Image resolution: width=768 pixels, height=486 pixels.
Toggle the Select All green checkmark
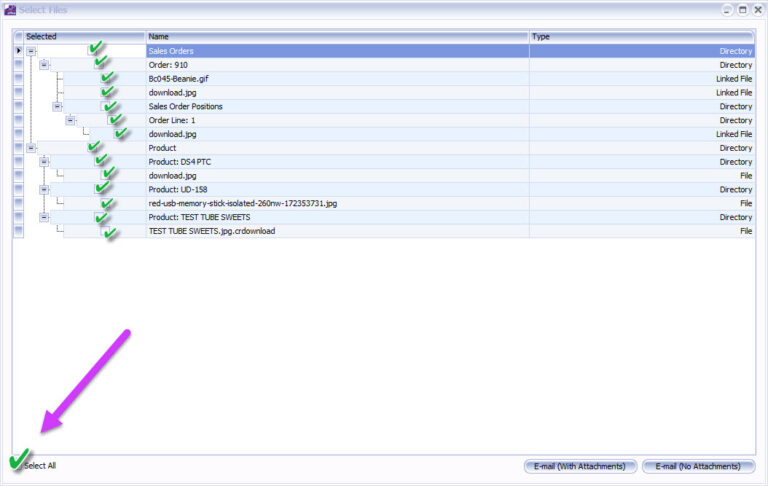pyautogui.click(x=18, y=460)
